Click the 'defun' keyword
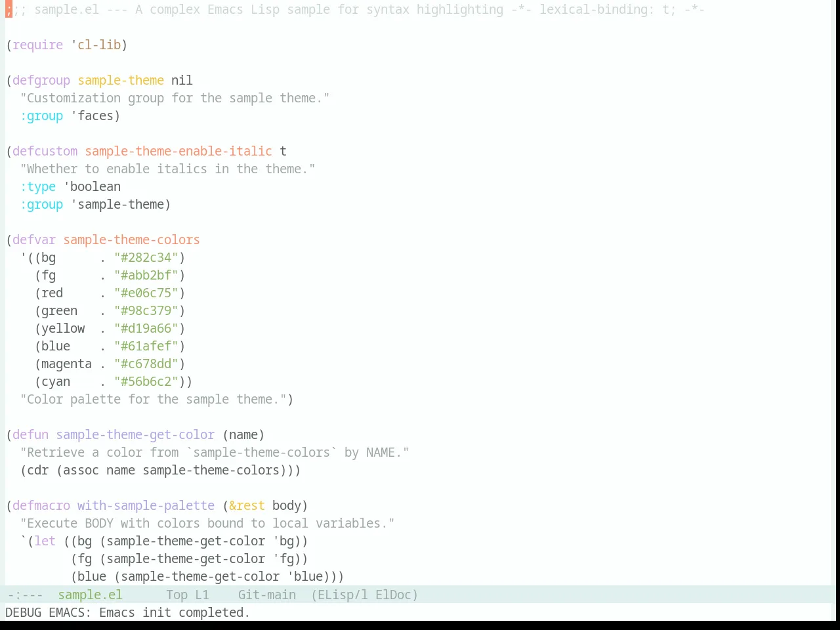840x630 pixels. click(x=31, y=434)
